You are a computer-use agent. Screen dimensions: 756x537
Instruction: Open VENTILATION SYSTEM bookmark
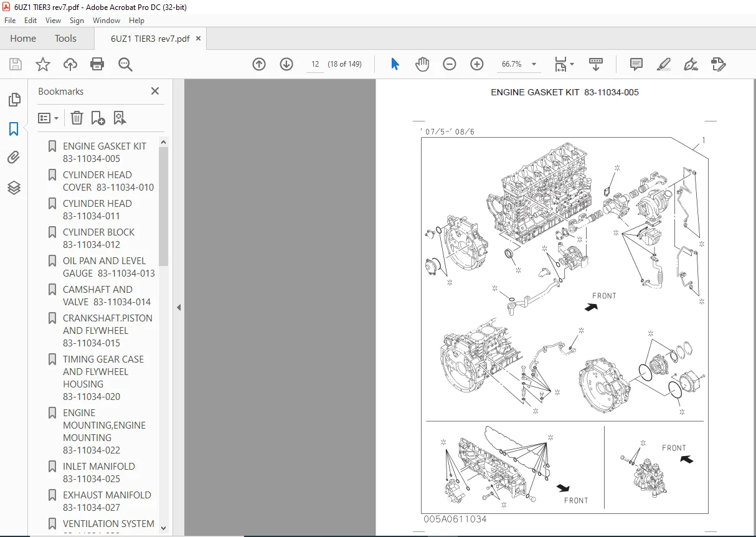108,524
